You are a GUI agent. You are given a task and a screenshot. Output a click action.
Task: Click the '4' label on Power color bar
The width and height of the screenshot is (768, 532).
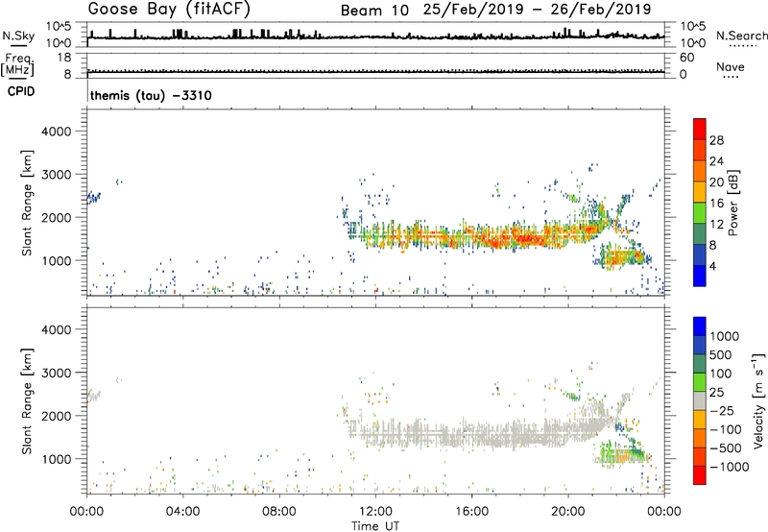[x=712, y=266]
